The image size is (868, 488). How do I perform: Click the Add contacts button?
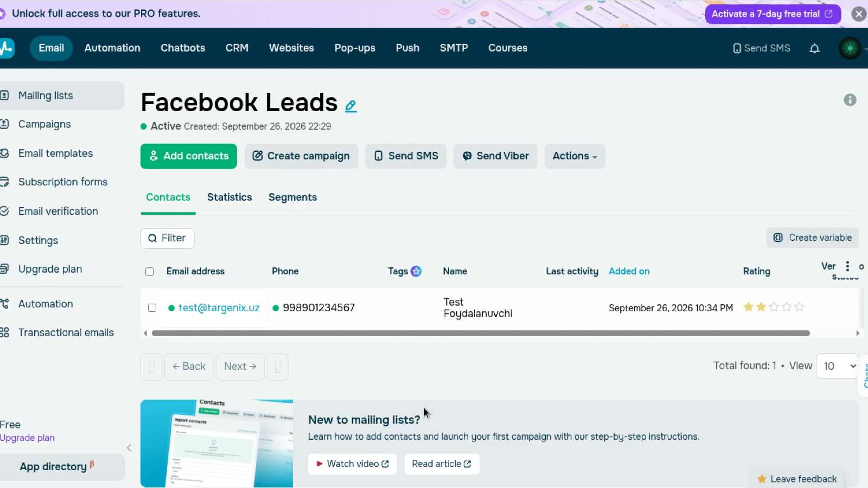(189, 156)
